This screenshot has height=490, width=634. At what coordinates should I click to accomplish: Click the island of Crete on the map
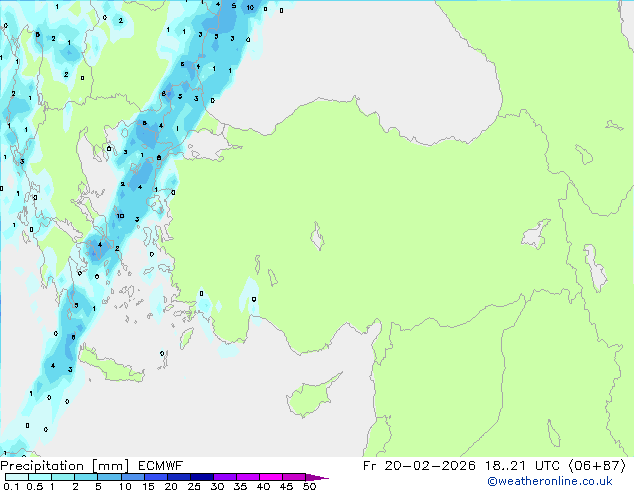click(x=109, y=365)
